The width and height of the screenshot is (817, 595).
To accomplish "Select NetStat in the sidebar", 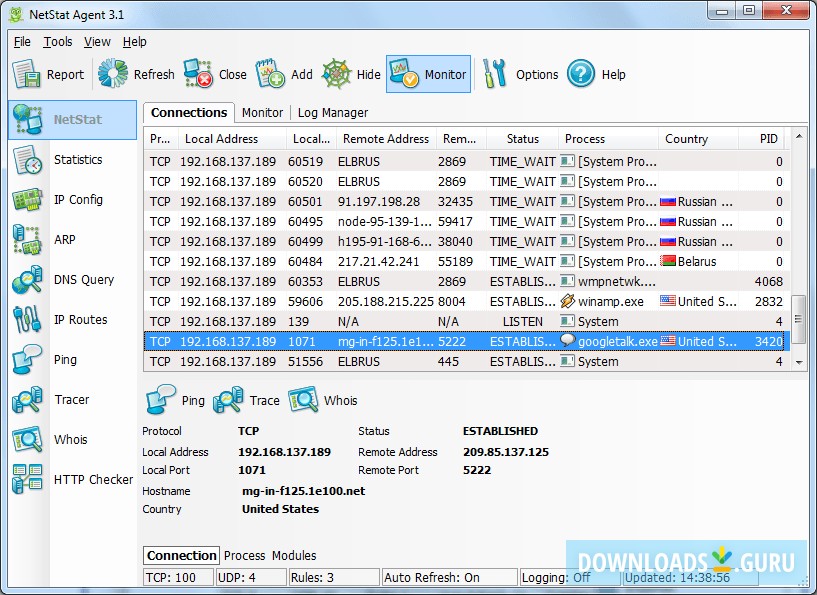I will (72, 120).
